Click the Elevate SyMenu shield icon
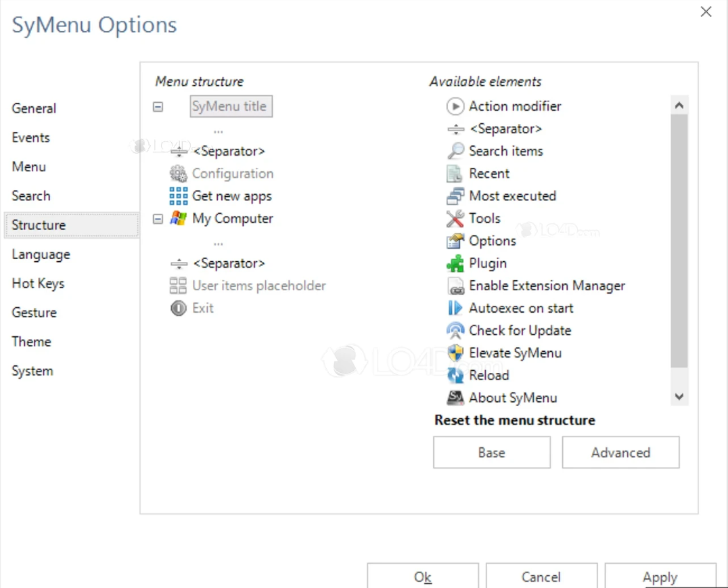This screenshot has width=728, height=588. pos(455,353)
